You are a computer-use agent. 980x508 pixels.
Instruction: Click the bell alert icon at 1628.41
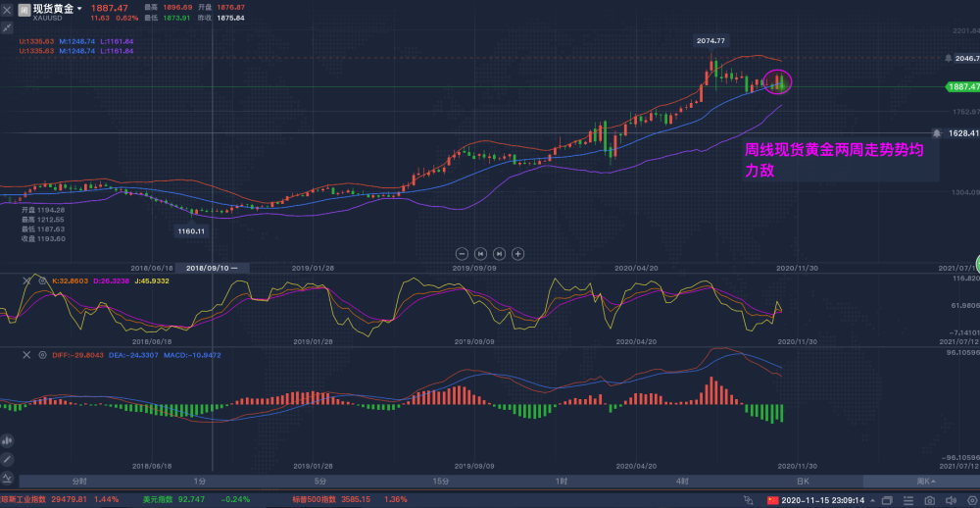[x=938, y=132]
